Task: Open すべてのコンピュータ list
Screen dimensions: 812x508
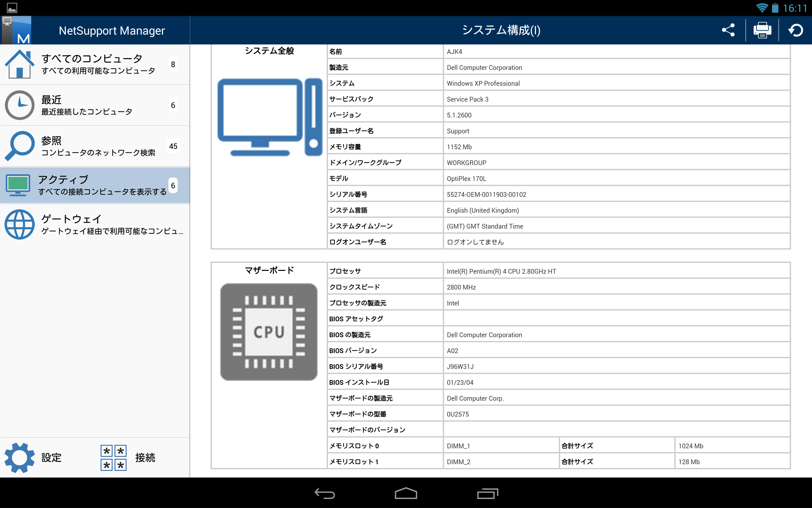Action: tap(95, 64)
